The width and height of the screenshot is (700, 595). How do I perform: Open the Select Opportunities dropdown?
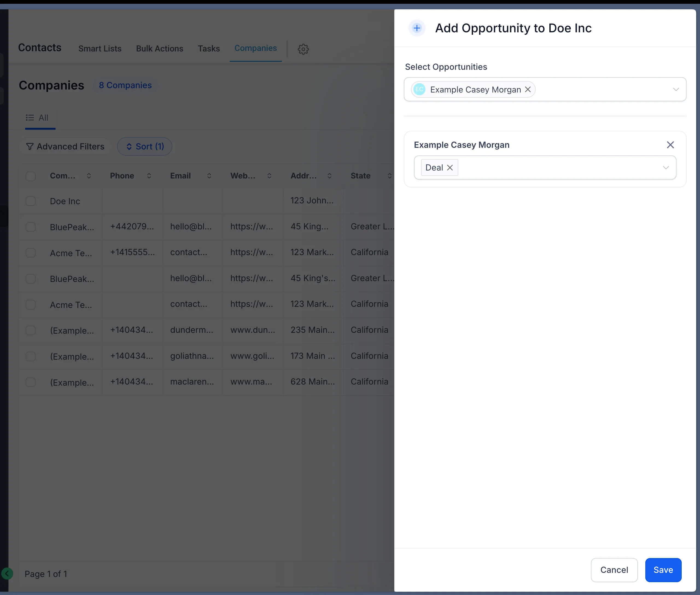click(675, 89)
